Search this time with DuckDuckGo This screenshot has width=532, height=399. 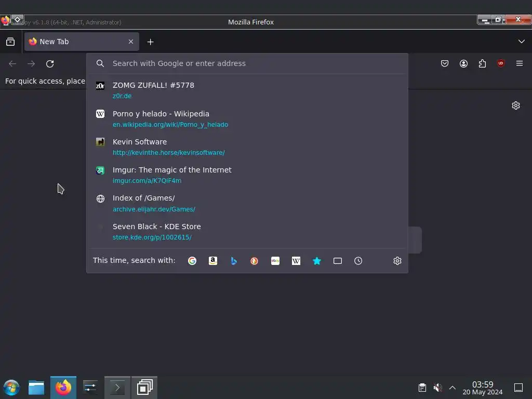pyautogui.click(x=254, y=261)
